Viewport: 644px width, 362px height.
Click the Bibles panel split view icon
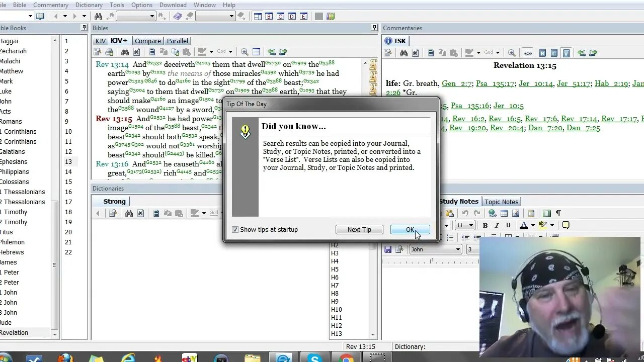pyautogui.click(x=256, y=52)
